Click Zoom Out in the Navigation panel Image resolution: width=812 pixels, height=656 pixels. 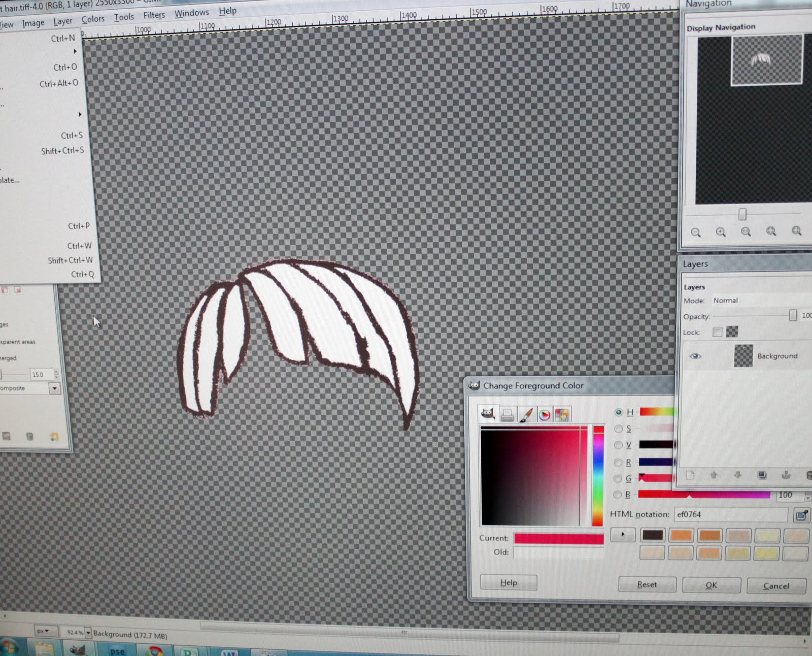[696, 232]
